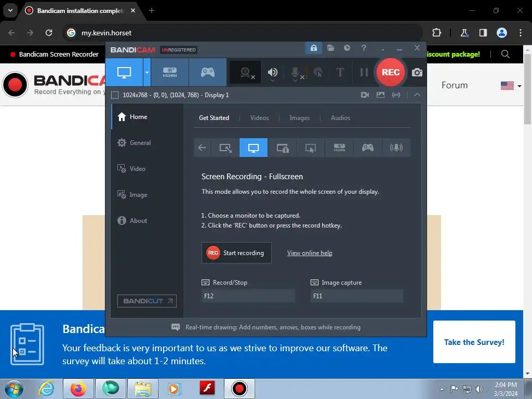Switch to game recording mode in top bar

coord(208,72)
